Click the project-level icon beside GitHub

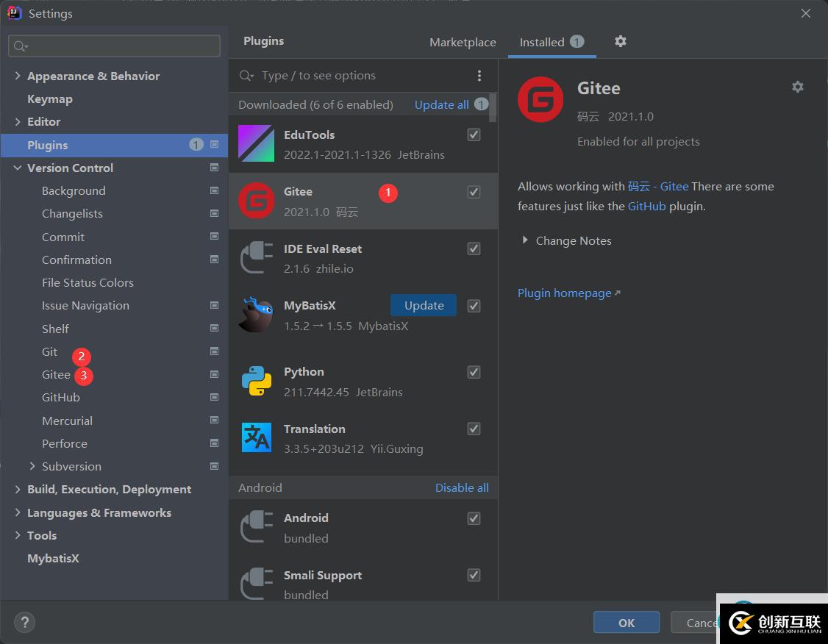click(x=215, y=397)
